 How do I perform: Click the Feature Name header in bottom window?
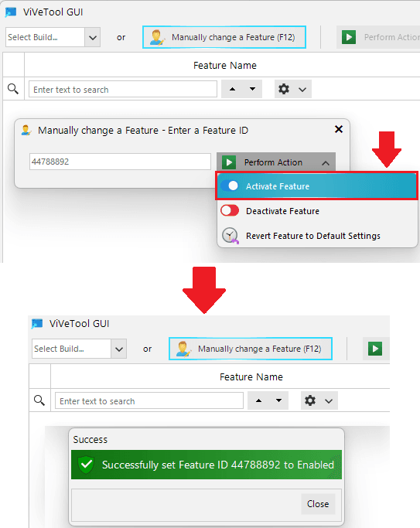(251, 376)
